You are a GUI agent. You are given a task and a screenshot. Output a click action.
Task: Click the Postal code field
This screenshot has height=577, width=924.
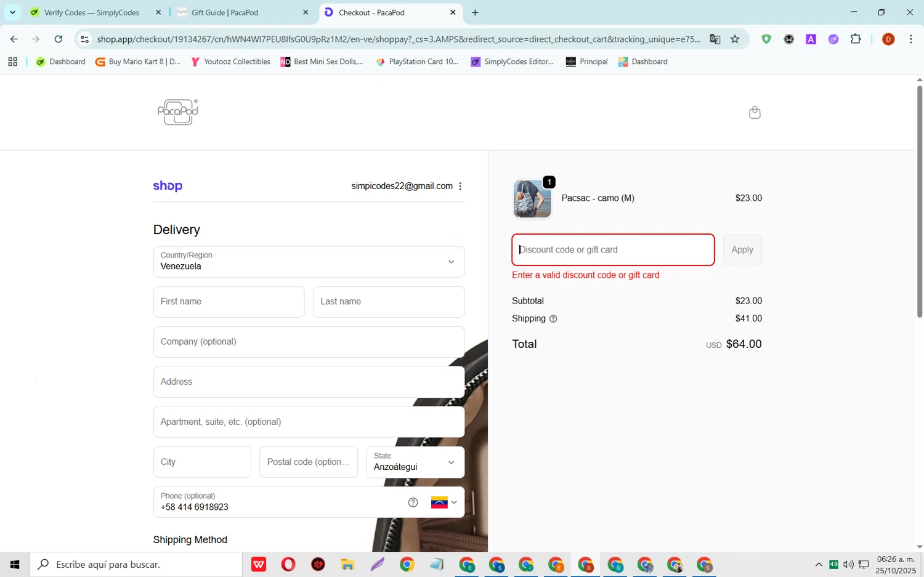pyautogui.click(x=309, y=462)
